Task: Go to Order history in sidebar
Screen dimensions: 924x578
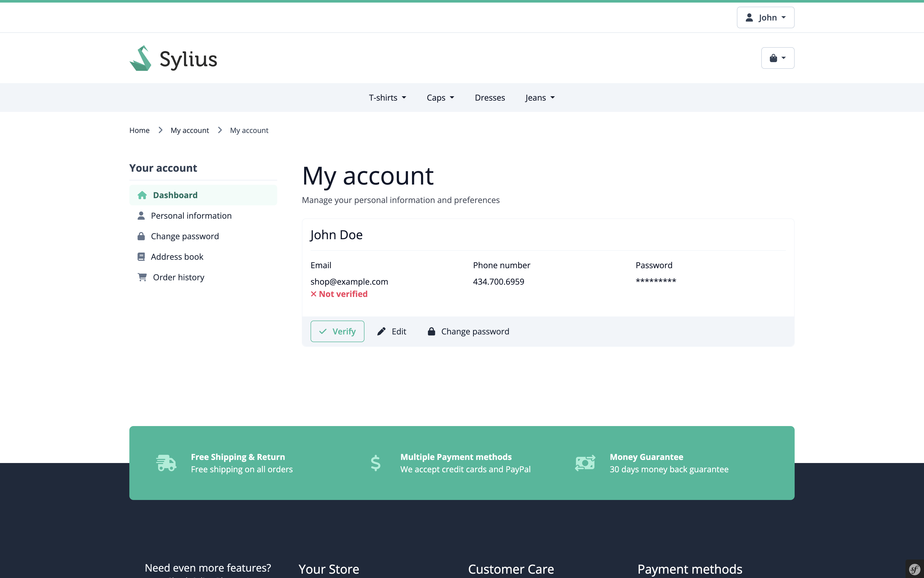Action: coord(178,277)
